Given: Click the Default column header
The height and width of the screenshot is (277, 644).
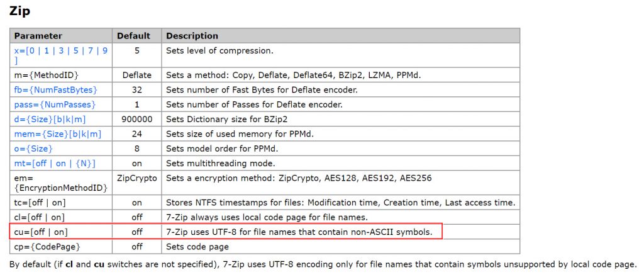Looking at the screenshot, I should tap(133, 36).
